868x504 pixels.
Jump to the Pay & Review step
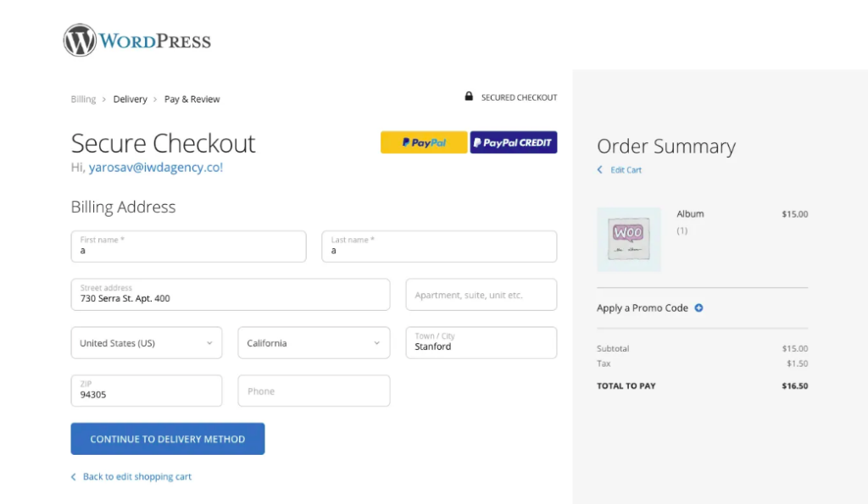point(192,99)
